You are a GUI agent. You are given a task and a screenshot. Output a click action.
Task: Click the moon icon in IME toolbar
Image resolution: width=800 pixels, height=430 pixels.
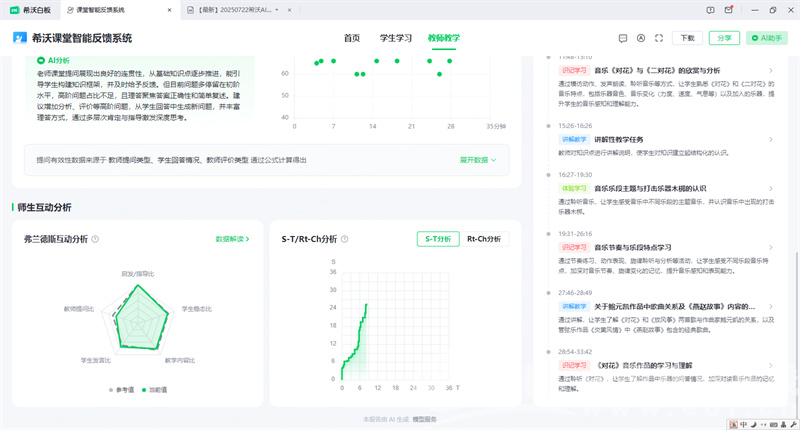coord(754,424)
